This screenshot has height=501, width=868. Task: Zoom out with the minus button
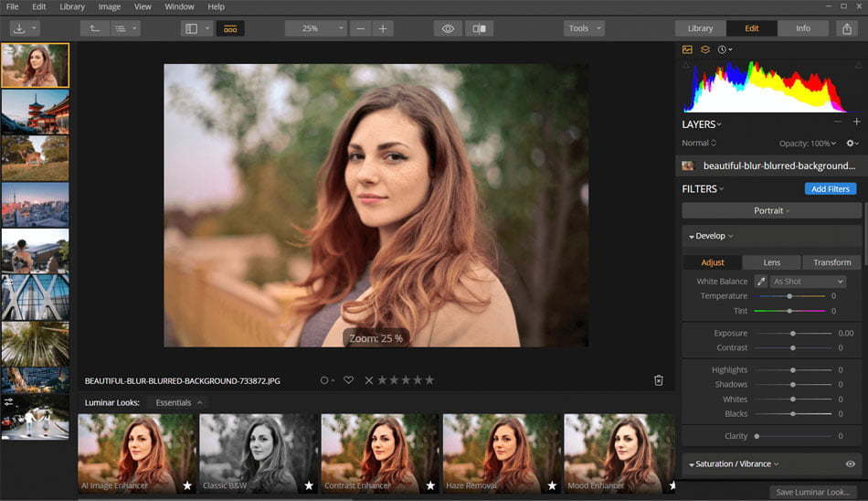pos(360,28)
